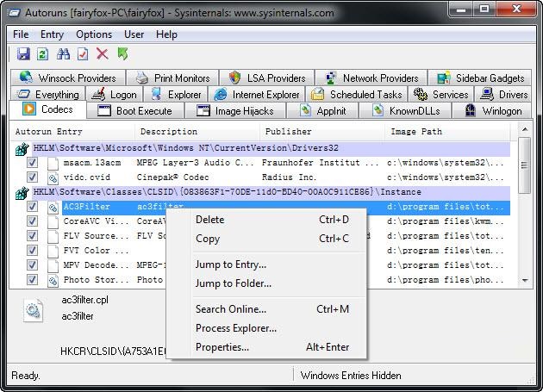The image size is (543, 392).
Task: Sort by the Publisher column header
Action: [x=288, y=132]
